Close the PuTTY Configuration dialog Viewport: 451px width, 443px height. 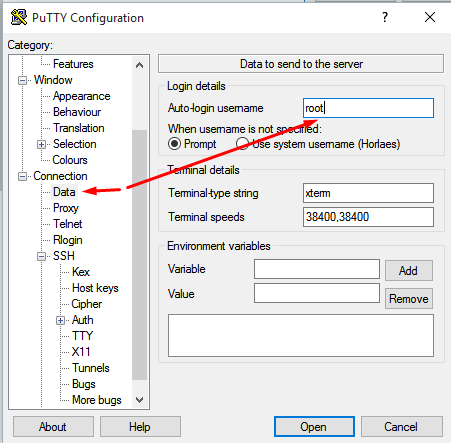(430, 17)
